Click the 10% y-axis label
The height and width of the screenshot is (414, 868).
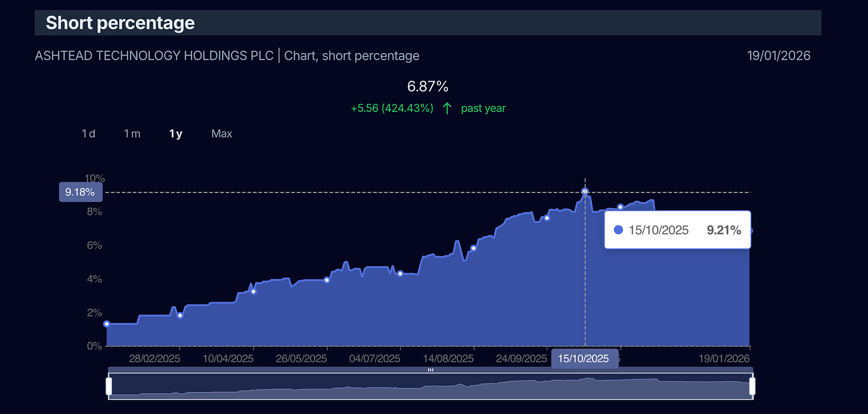94,178
